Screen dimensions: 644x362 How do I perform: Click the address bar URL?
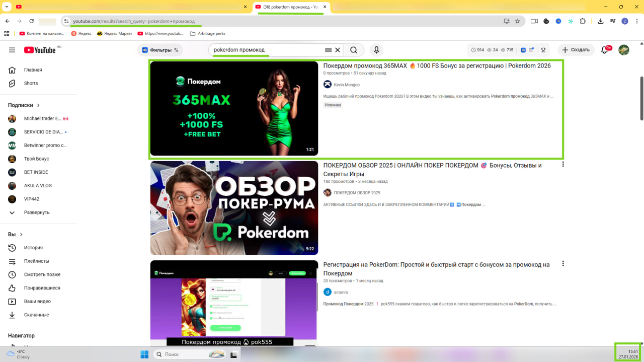click(x=133, y=21)
